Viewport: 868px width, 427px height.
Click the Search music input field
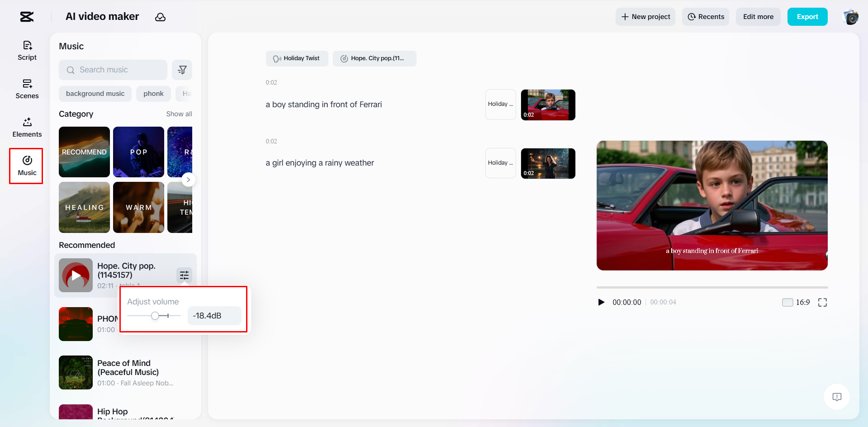(113, 70)
